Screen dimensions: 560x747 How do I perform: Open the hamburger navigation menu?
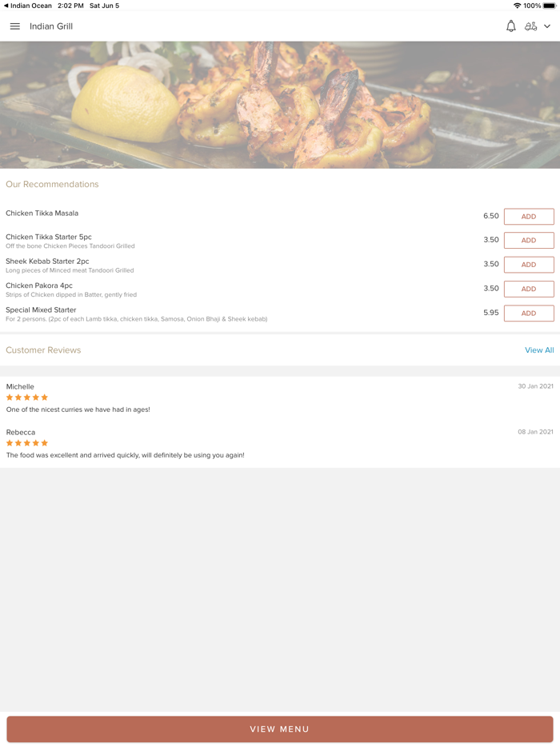click(x=14, y=26)
